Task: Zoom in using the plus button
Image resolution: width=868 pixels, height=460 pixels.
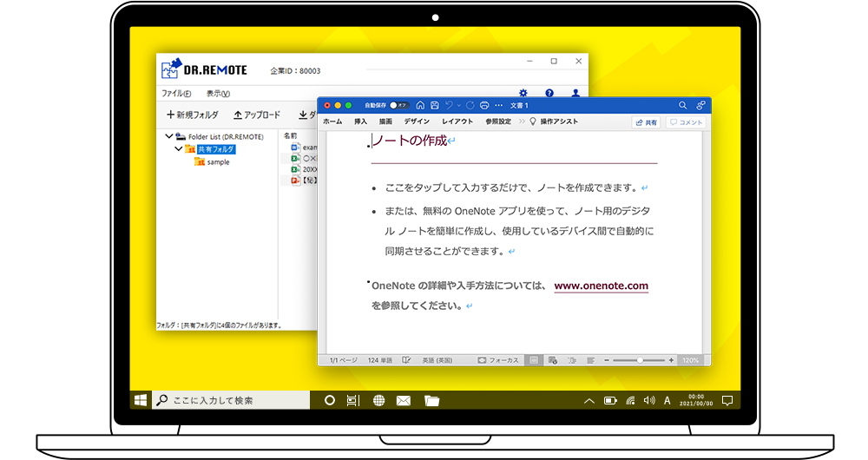Action: point(672,360)
